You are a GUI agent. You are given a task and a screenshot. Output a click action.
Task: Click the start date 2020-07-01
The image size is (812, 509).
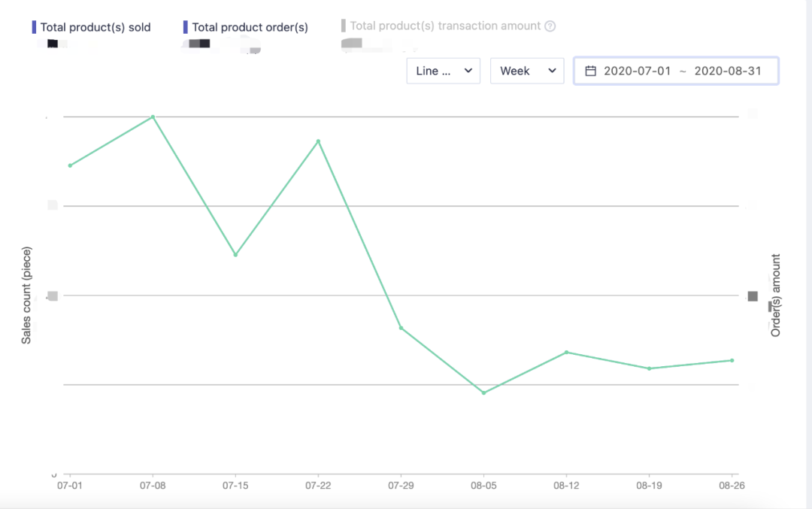pyautogui.click(x=637, y=71)
